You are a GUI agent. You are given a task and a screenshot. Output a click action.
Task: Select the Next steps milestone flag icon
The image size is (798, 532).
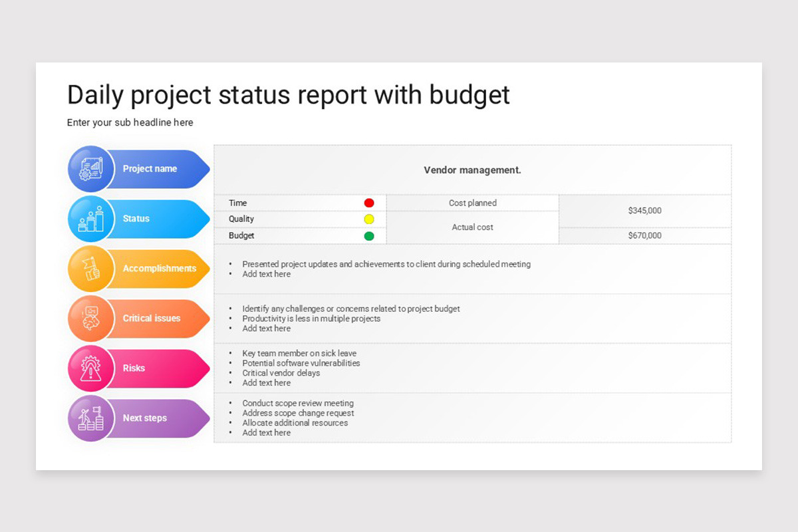pyautogui.click(x=90, y=418)
